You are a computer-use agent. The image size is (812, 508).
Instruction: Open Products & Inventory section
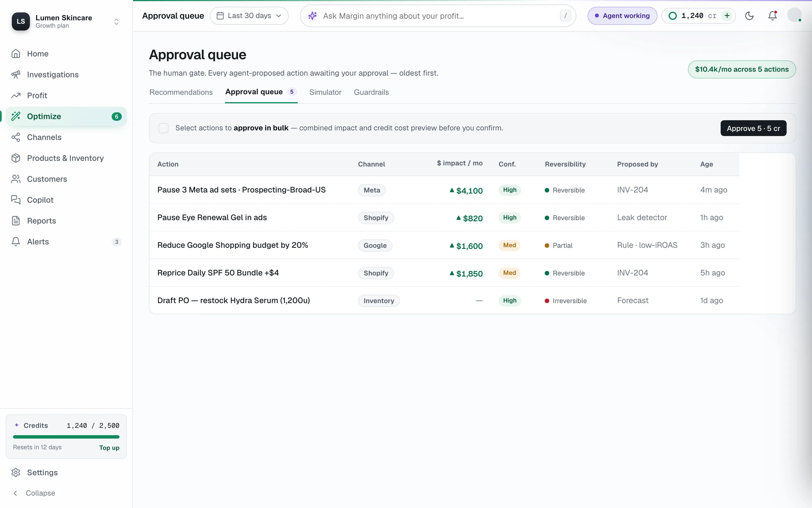click(66, 158)
